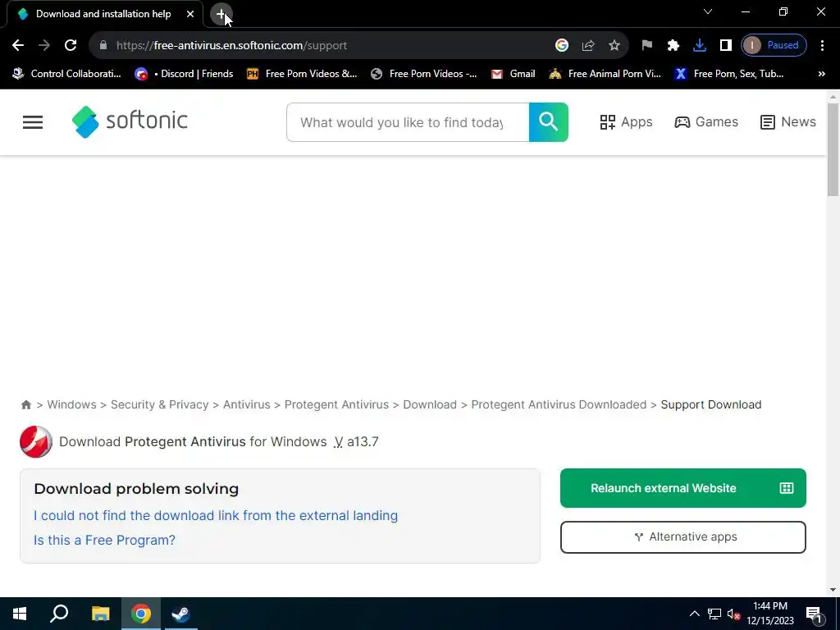Open the Chrome three-dot menu

[x=822, y=45]
